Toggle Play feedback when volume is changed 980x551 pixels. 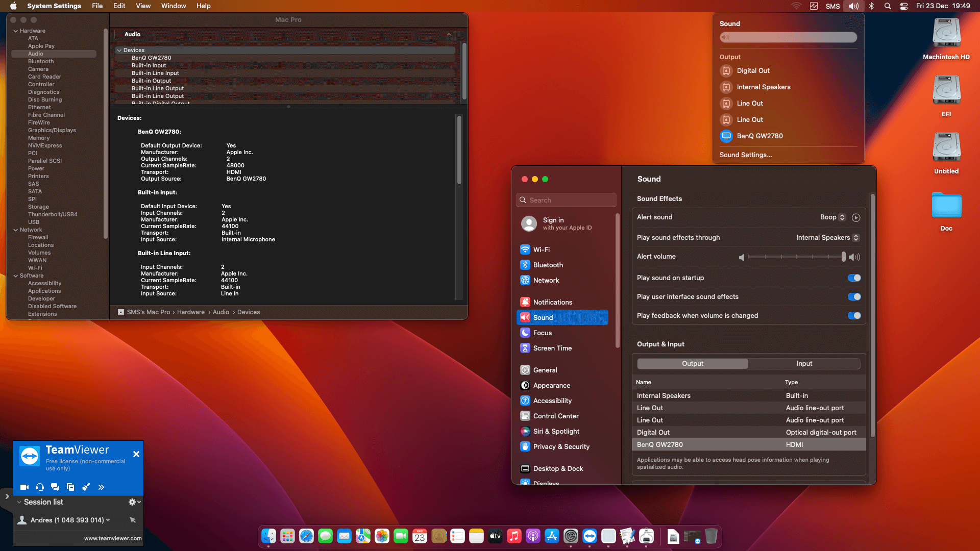854,316
